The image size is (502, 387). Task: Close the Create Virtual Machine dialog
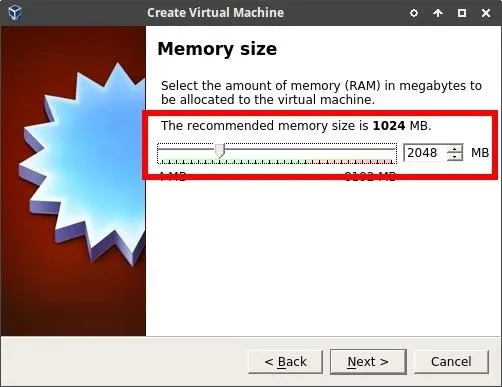click(486, 13)
